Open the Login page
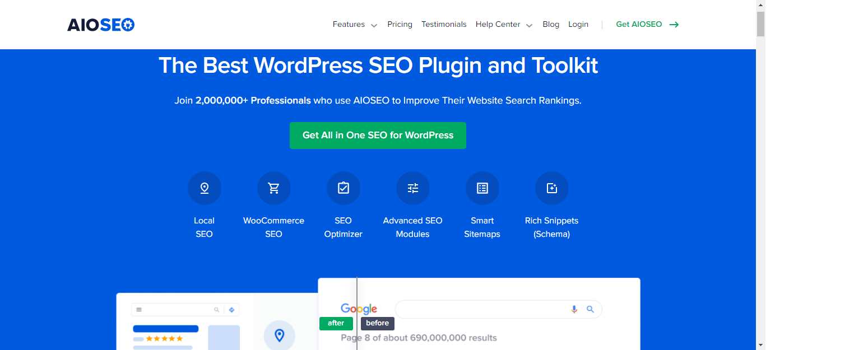 (x=578, y=25)
